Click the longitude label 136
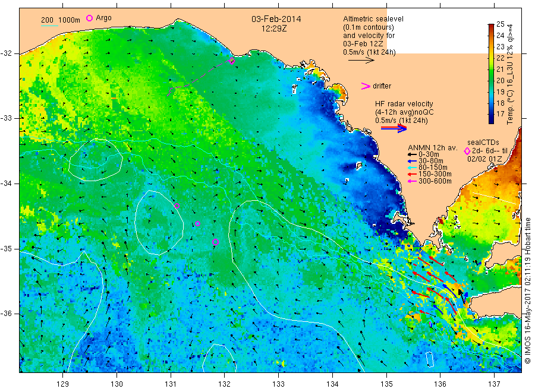This screenshot has height=392, width=535. click(x=440, y=384)
